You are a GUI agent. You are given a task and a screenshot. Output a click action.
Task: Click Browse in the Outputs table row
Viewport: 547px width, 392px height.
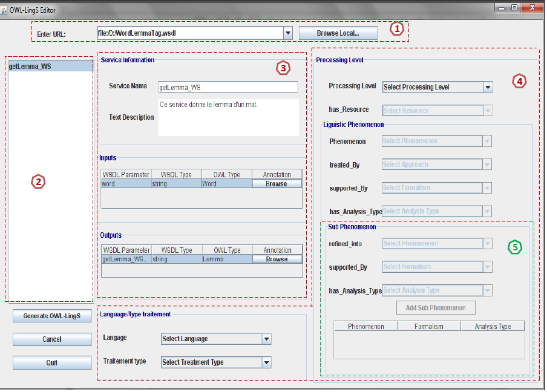click(277, 259)
